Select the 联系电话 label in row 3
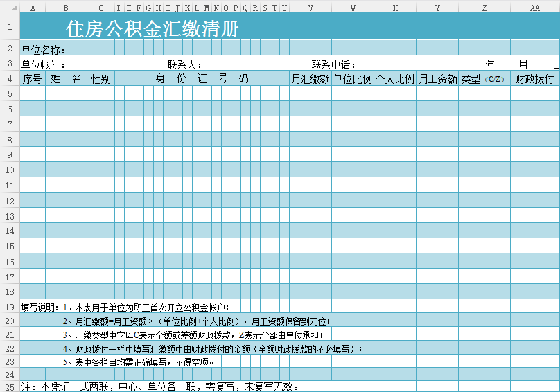Viewport: 560px width, 392px height. pyautogui.click(x=333, y=64)
